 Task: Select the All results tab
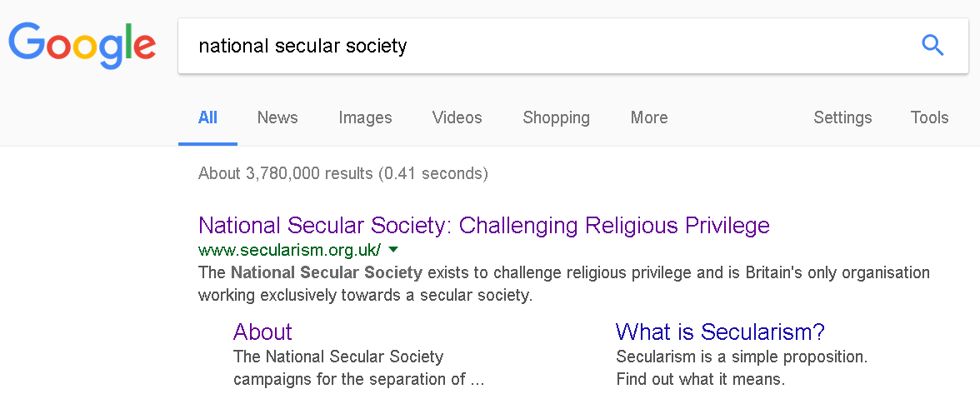207,117
